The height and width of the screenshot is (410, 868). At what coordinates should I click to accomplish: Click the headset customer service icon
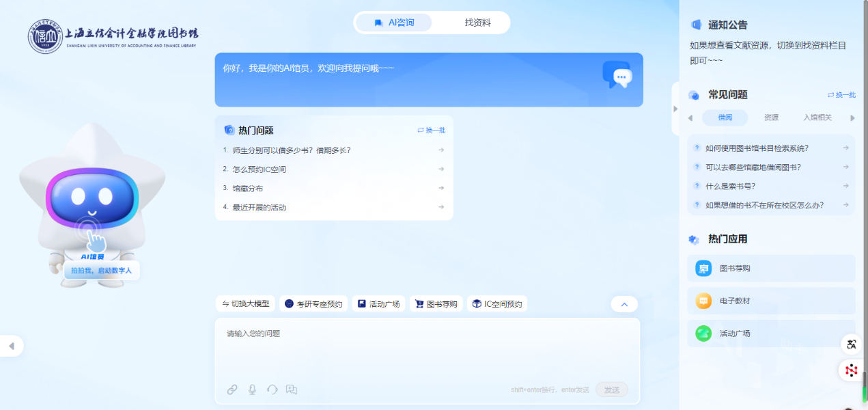(272, 389)
